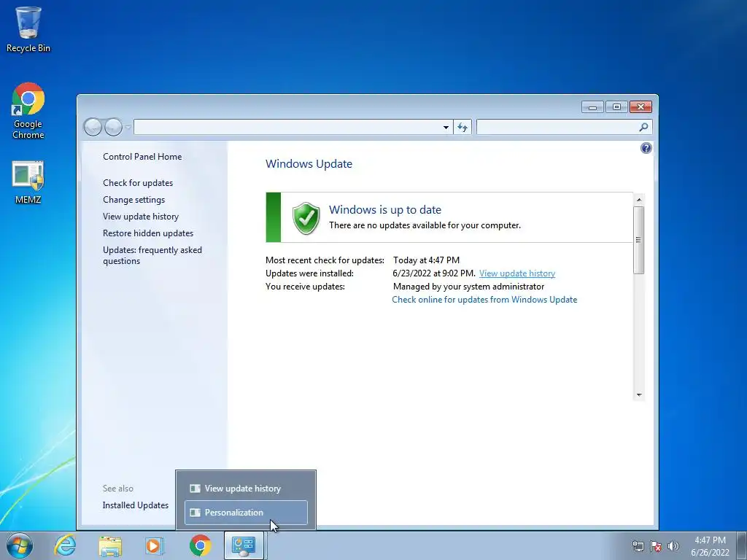
Task: Click the scrollbar down arrow
Action: click(x=639, y=394)
